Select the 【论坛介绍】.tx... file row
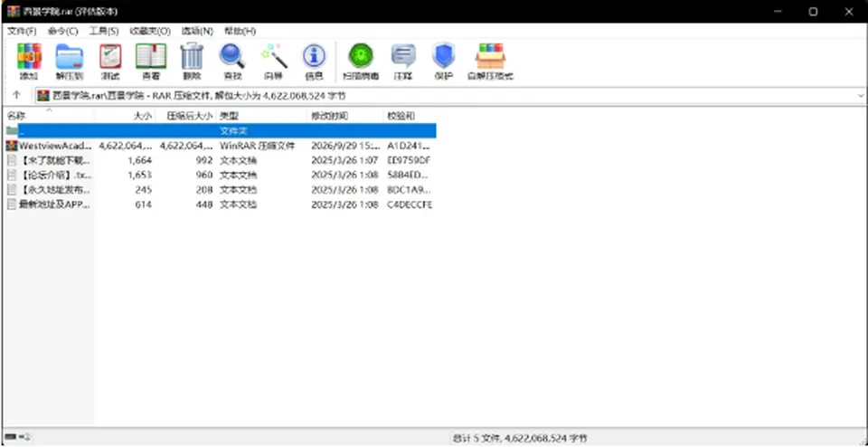This screenshot has height=447, width=868. click(x=221, y=175)
